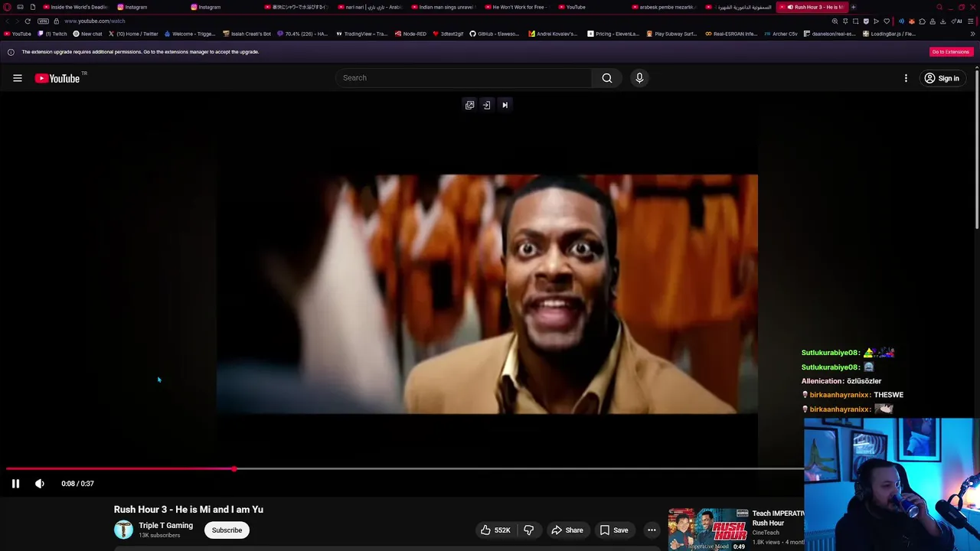The width and height of the screenshot is (980, 551).
Task: Open Triple T Gaming channel name link
Action: click(165, 526)
